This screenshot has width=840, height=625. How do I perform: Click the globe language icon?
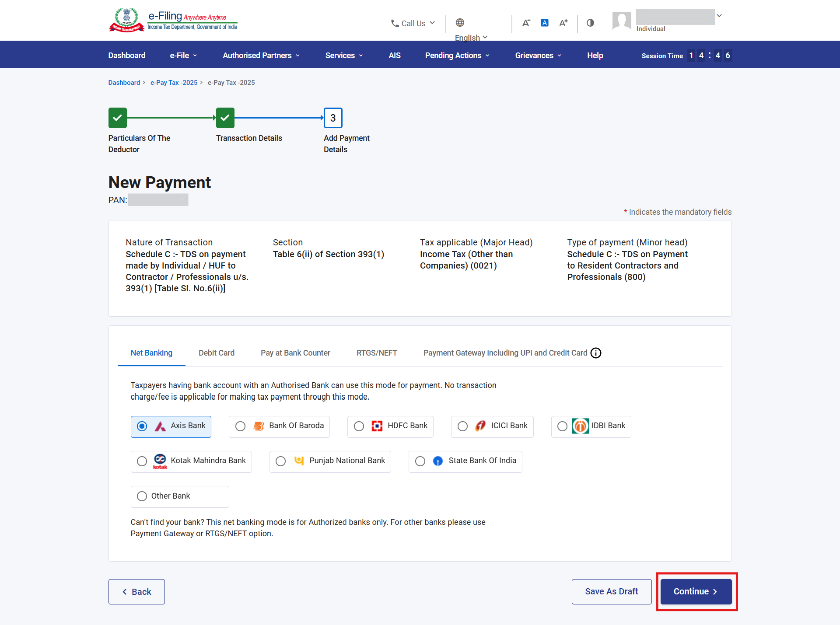[460, 23]
